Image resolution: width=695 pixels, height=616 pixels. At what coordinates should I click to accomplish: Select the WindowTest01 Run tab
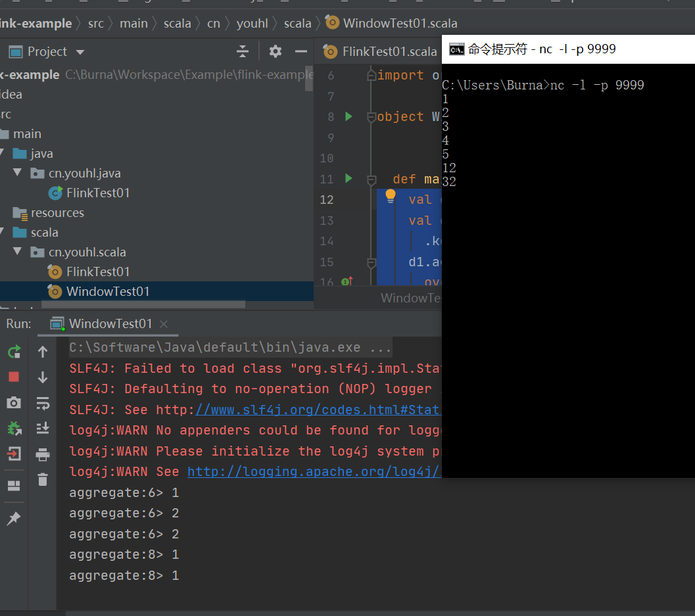(110, 323)
